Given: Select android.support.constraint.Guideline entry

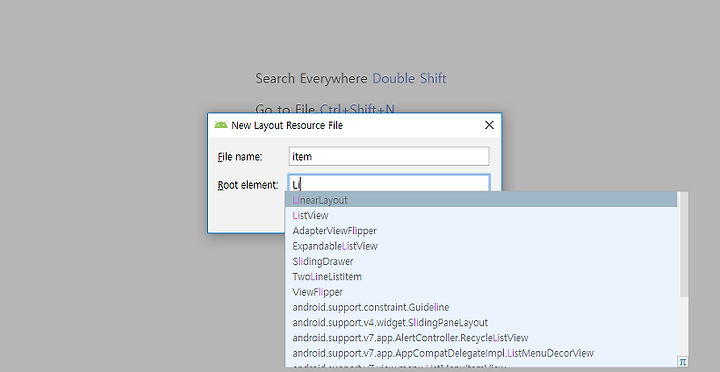Looking at the screenshot, I should [481, 307].
